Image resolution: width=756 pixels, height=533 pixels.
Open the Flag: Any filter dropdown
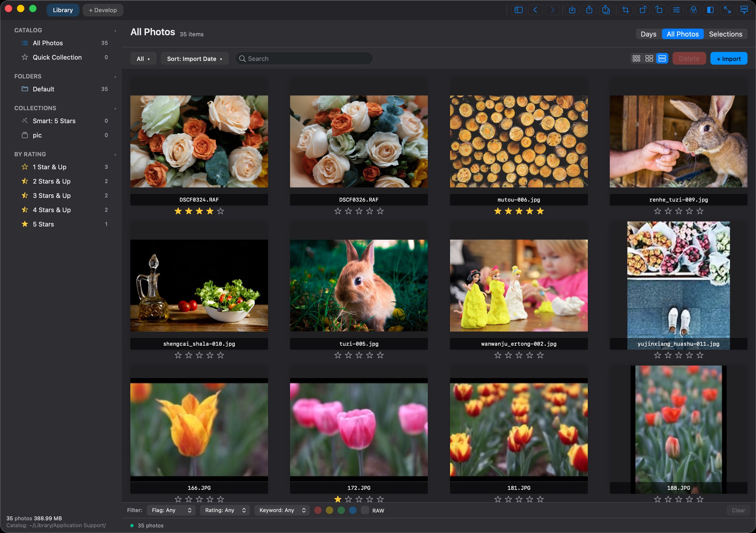tap(171, 510)
